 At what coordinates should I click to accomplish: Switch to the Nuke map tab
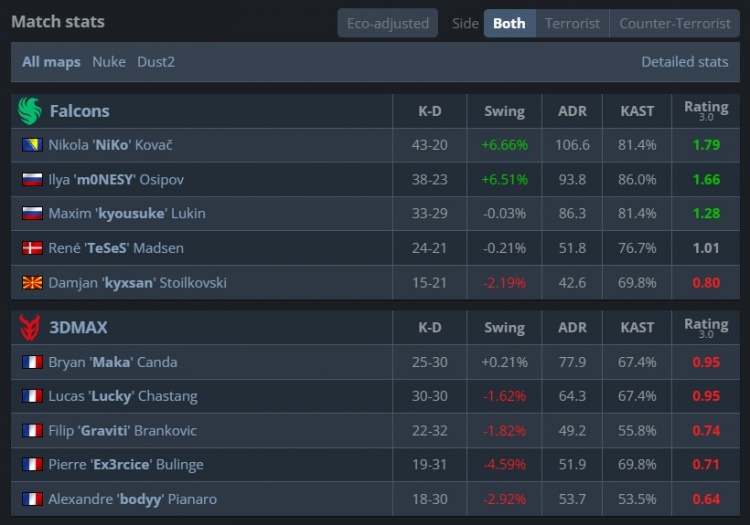109,62
